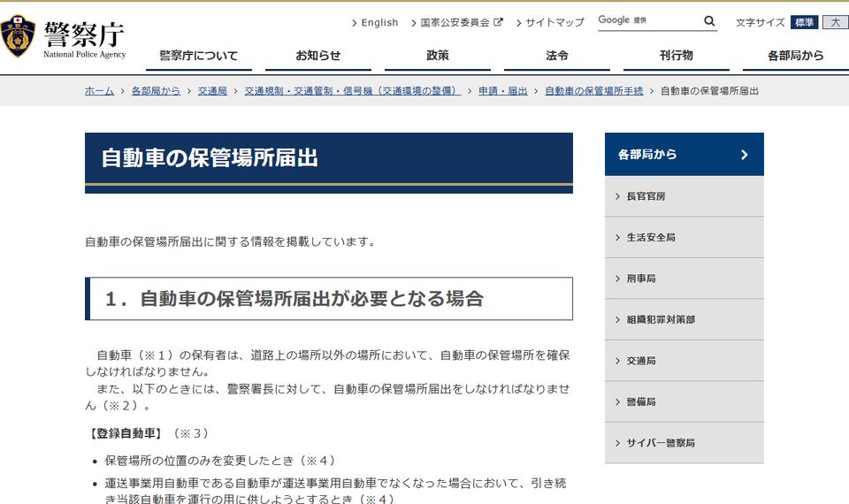Select 交通局 in sidebar
The image size is (849, 504).
point(685,361)
